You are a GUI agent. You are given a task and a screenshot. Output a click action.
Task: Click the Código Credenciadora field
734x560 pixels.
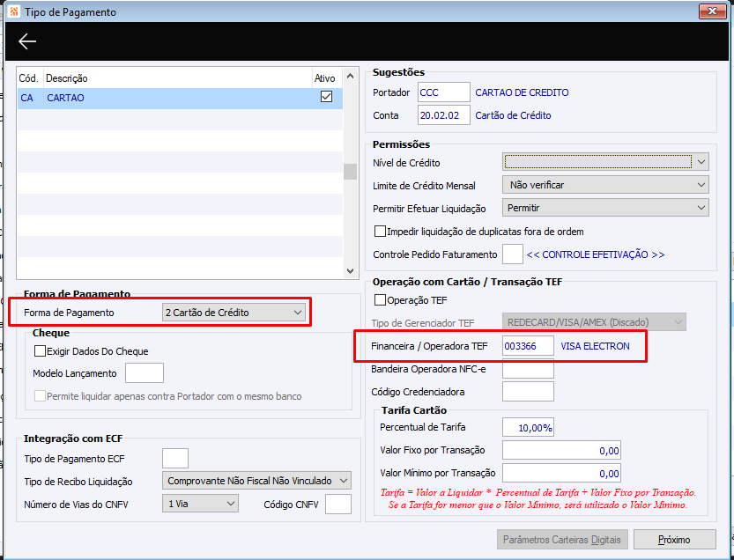coord(528,392)
